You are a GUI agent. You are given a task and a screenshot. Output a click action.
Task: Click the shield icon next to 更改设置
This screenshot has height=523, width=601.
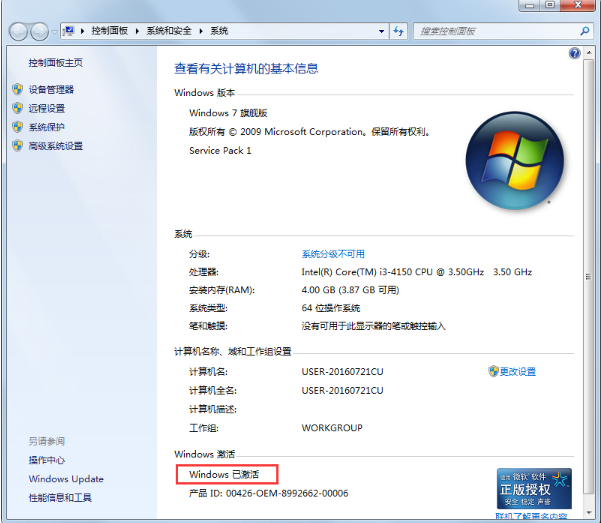(x=493, y=371)
